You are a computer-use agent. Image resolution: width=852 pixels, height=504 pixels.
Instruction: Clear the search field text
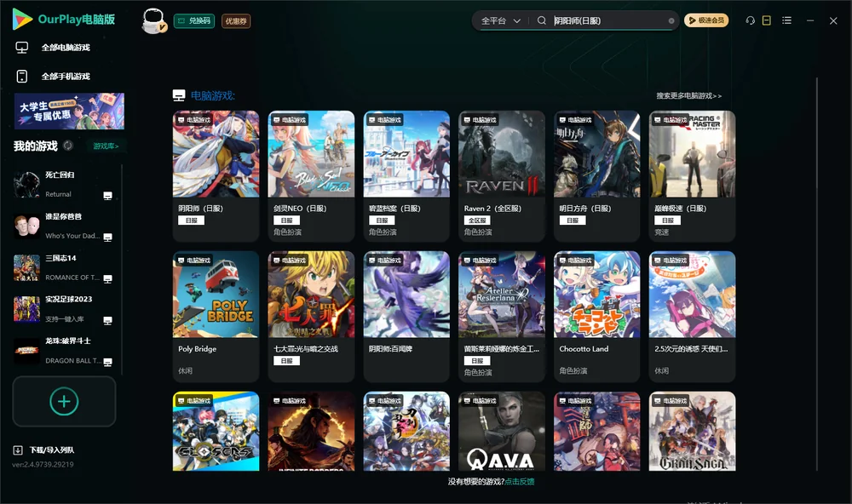671,20
